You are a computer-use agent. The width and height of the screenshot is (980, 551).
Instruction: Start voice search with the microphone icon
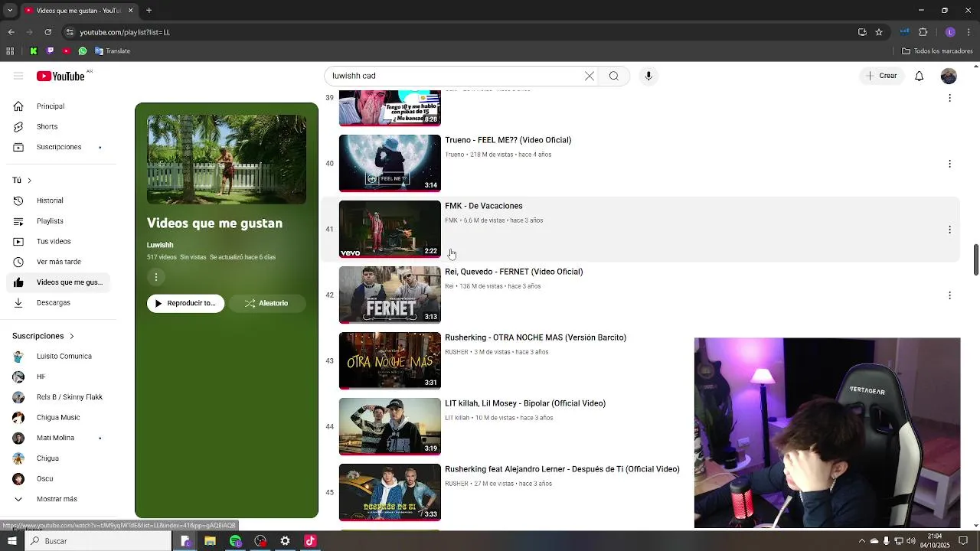[648, 76]
